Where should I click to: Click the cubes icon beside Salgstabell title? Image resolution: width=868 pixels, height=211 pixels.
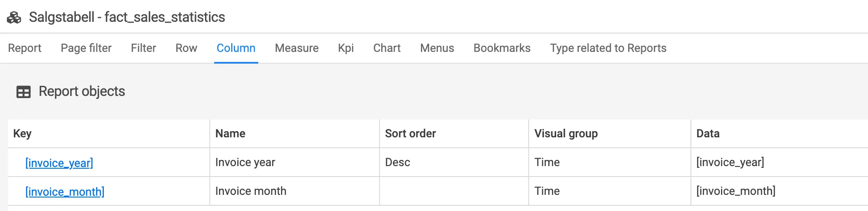[14, 17]
